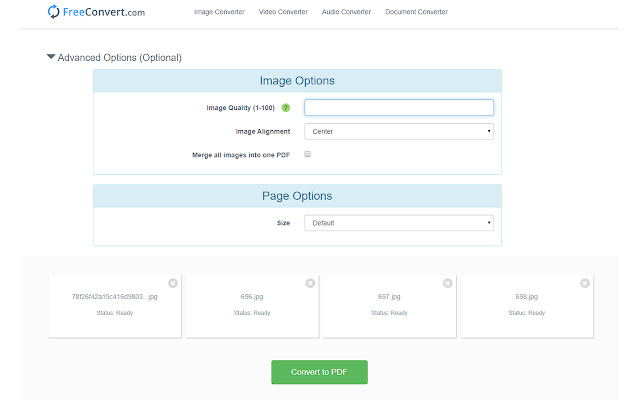Viewport: 640px width, 400px height.
Task: Focus the Image Quality input field
Action: (x=398, y=108)
